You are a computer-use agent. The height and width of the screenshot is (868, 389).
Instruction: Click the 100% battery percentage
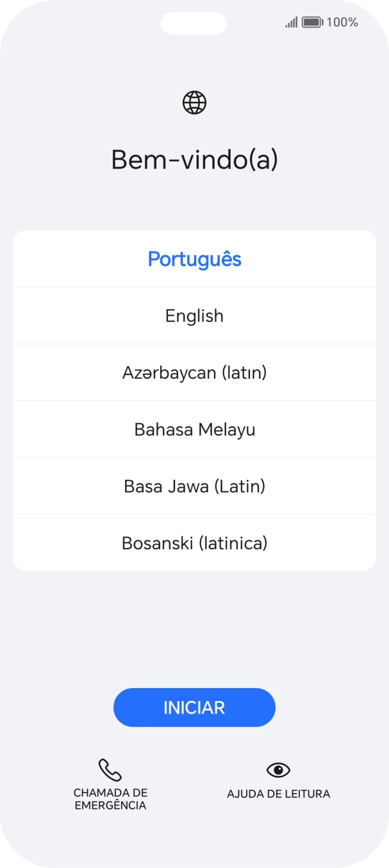(342, 22)
